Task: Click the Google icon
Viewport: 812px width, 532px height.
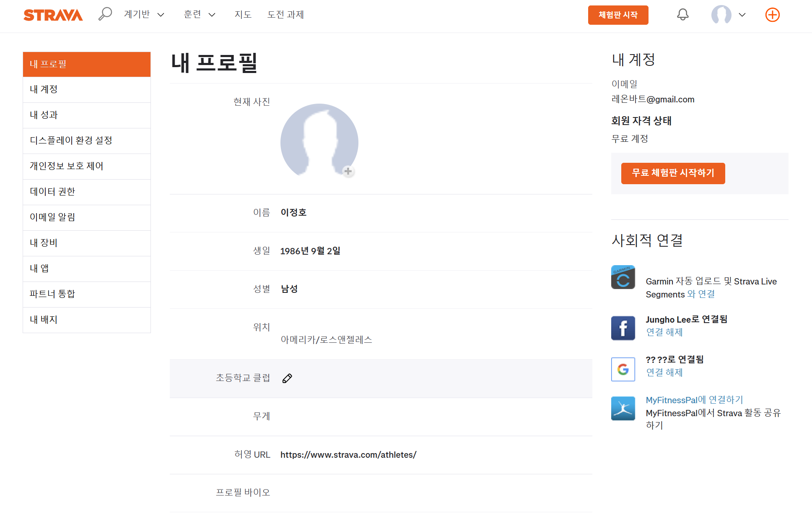Action: pos(623,369)
